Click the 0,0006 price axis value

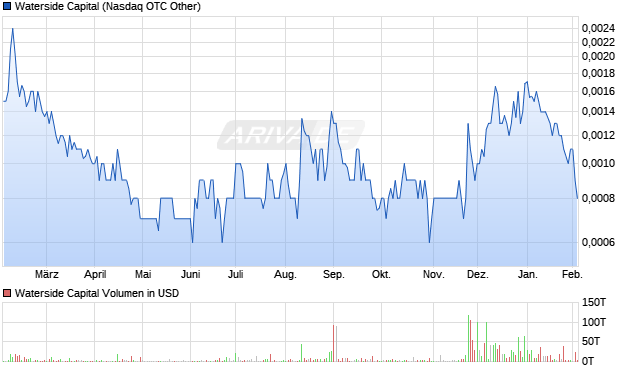tap(598, 242)
